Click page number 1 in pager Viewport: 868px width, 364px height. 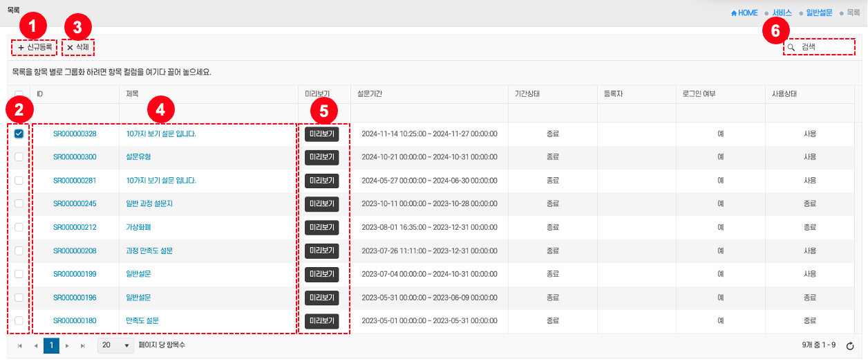tap(51, 345)
